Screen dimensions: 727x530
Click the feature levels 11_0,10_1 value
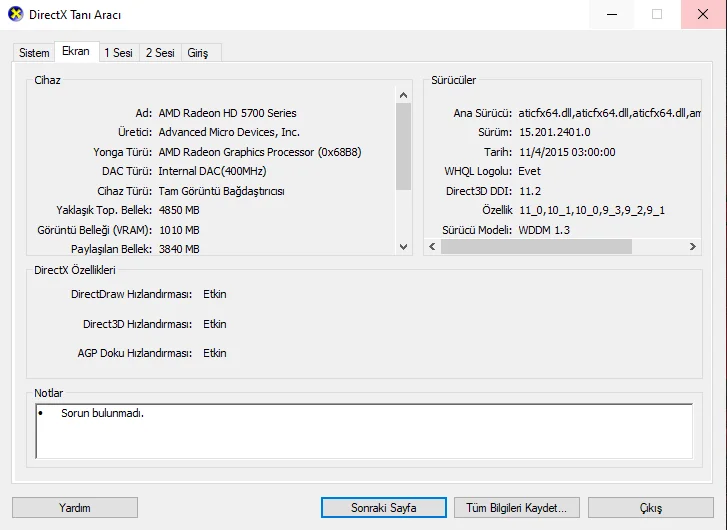tap(592, 210)
